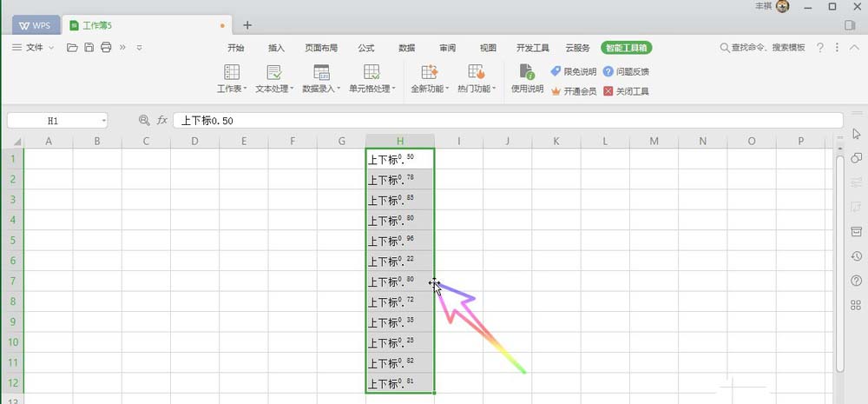
Task: Select the column H header
Action: pyautogui.click(x=399, y=141)
